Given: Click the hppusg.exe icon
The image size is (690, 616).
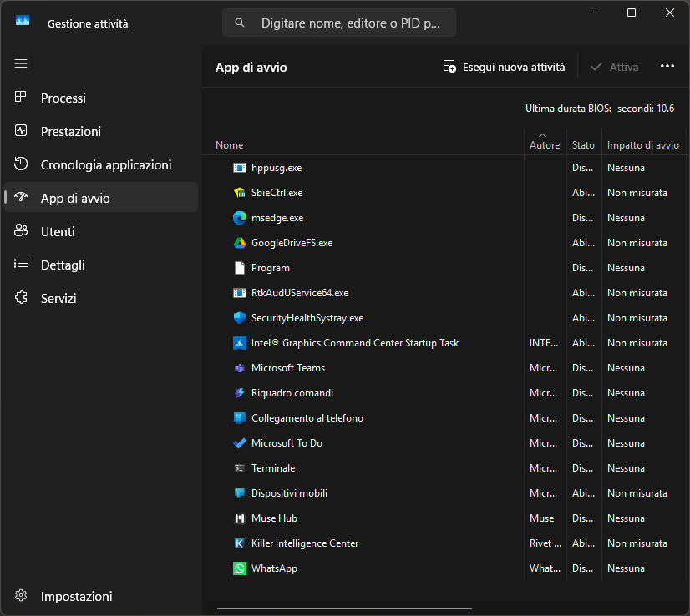Looking at the screenshot, I should 240,168.
